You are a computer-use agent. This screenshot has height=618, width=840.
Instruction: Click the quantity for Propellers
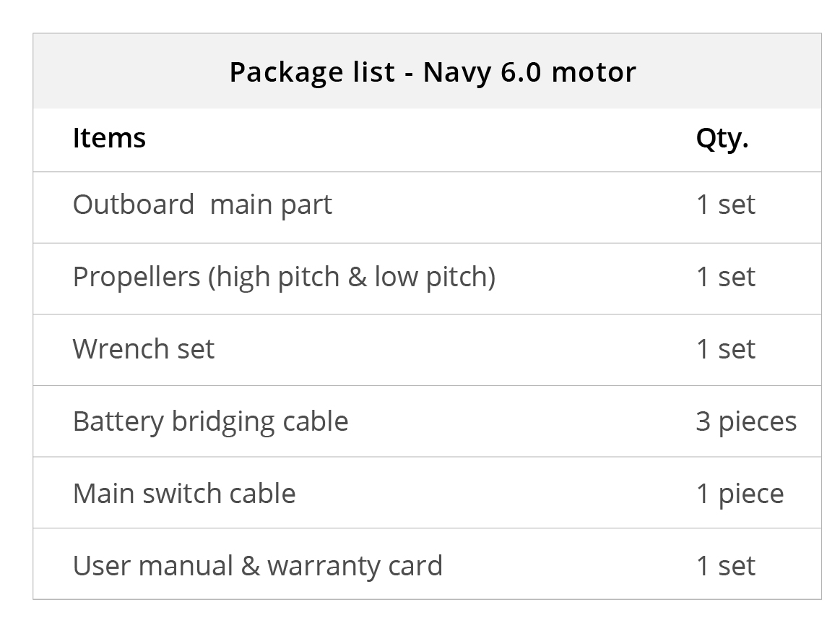[725, 277]
